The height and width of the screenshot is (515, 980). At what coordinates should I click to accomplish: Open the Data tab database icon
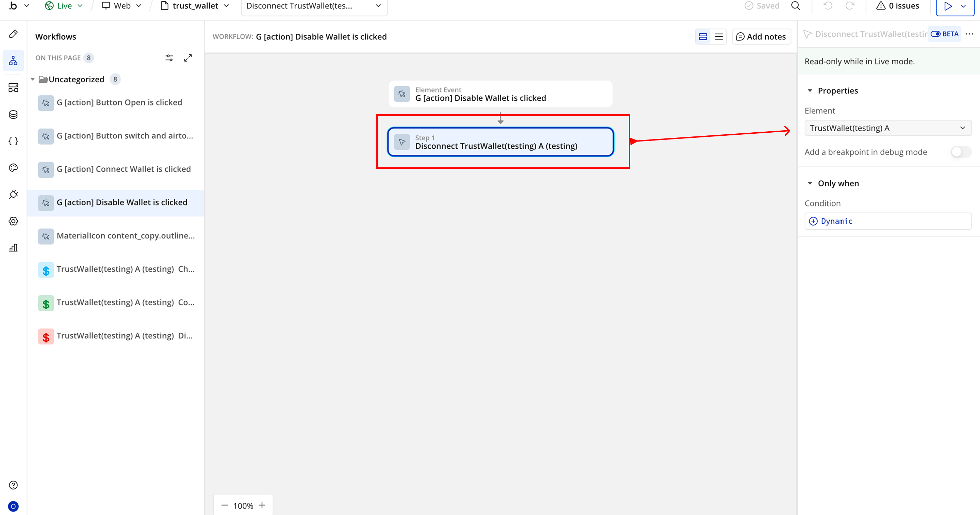[13, 115]
